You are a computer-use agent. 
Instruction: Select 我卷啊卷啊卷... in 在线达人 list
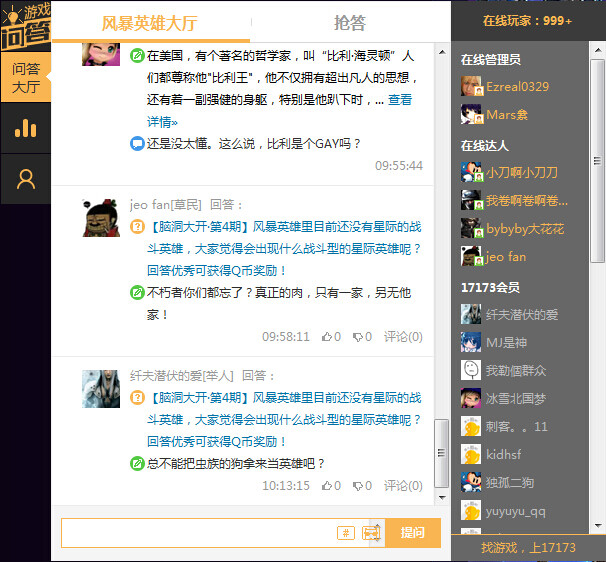(x=527, y=200)
